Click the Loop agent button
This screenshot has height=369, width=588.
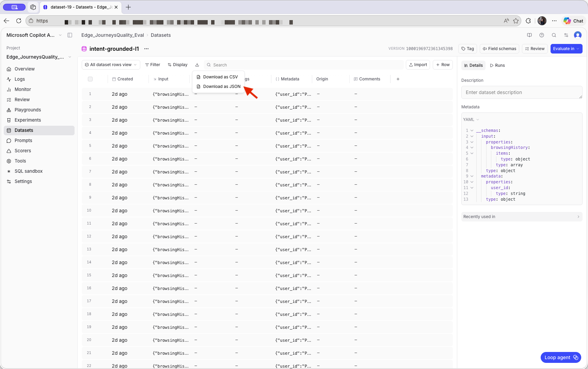click(560, 357)
